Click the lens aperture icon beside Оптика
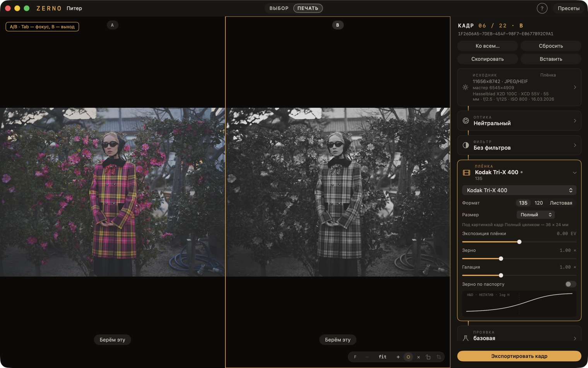The width and height of the screenshot is (588, 368). 466,121
